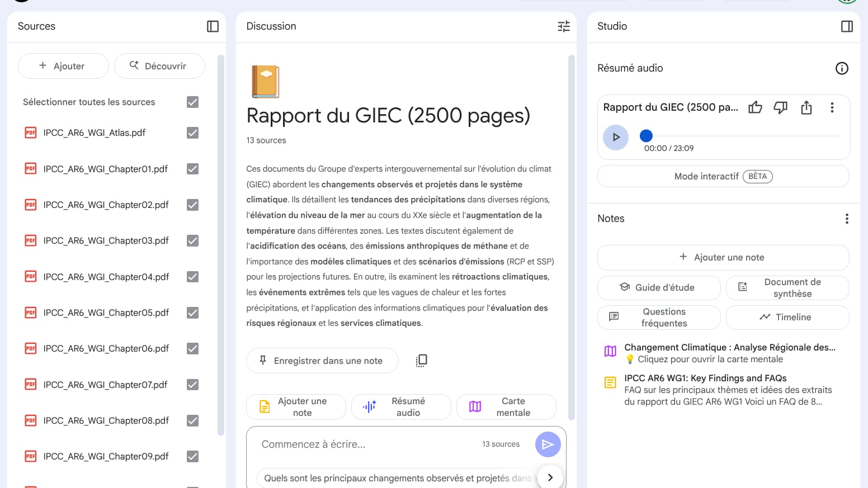
Task: Uncheck IPCC_AR6_WGI_Chapter09.pdf checkbox
Action: point(192,456)
